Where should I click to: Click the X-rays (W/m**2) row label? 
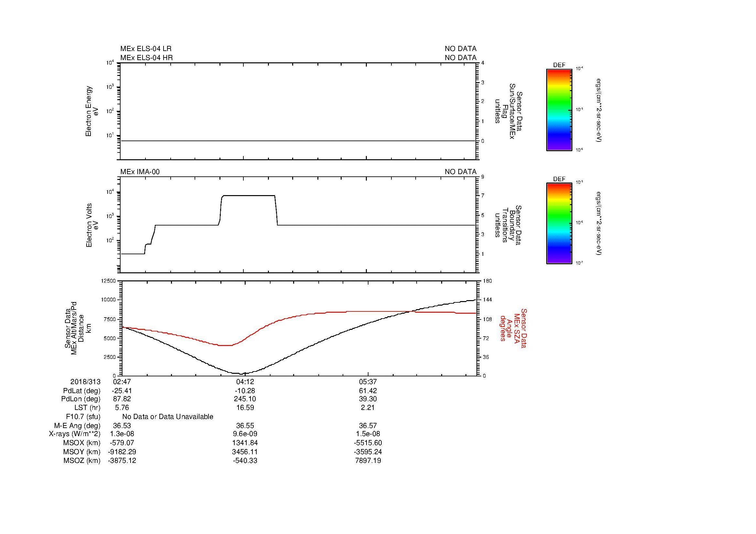[75, 434]
